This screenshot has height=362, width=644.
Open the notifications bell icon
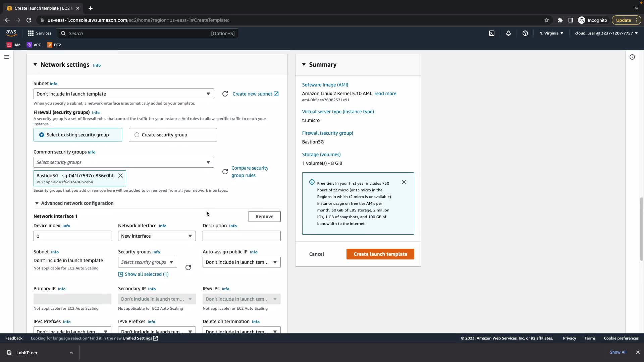point(508,33)
